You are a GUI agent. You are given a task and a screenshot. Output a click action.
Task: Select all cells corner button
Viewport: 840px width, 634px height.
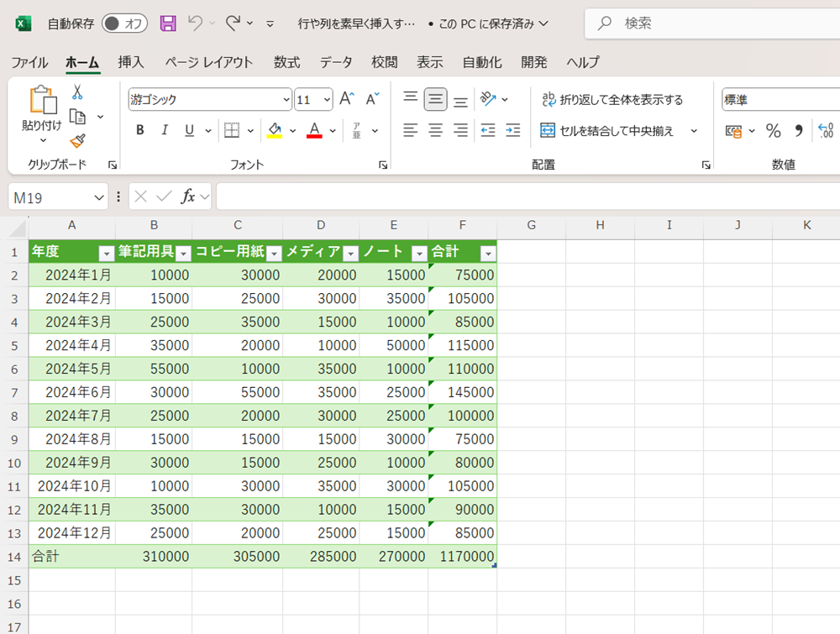tap(18, 229)
